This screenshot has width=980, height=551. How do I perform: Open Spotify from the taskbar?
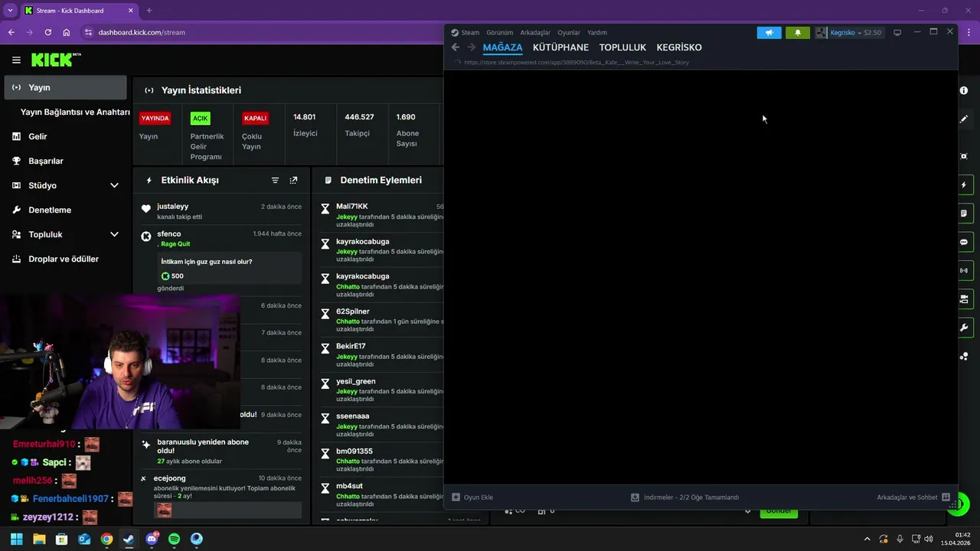pyautogui.click(x=174, y=539)
